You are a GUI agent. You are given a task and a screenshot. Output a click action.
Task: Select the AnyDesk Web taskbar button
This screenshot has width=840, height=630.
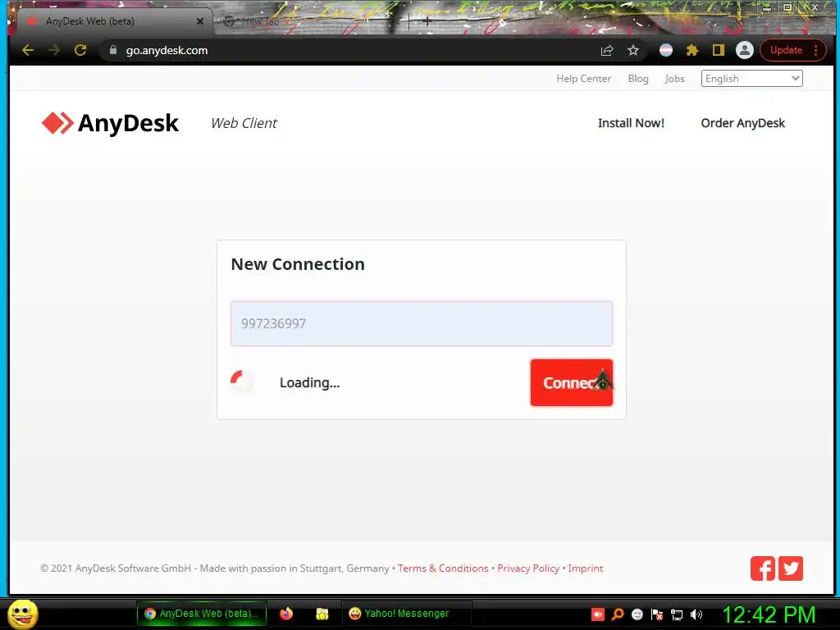(202, 614)
